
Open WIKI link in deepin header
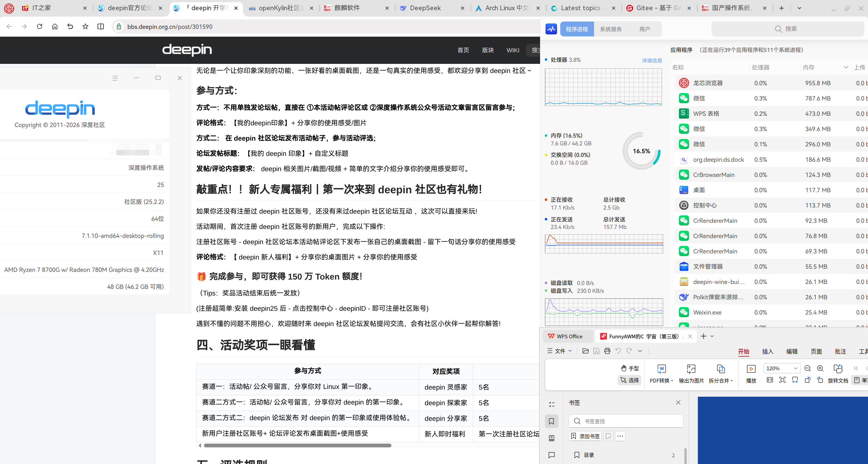tap(513, 50)
